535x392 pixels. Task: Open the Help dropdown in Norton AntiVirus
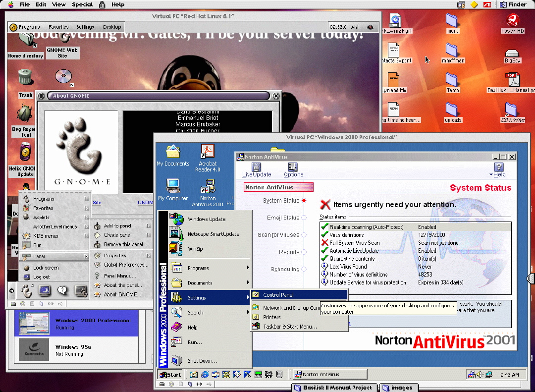[498, 169]
